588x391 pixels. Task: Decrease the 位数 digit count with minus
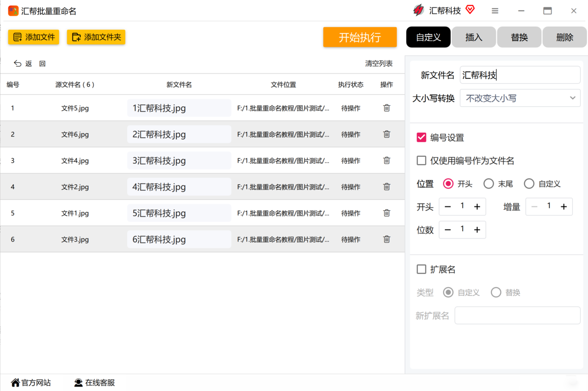pos(447,230)
